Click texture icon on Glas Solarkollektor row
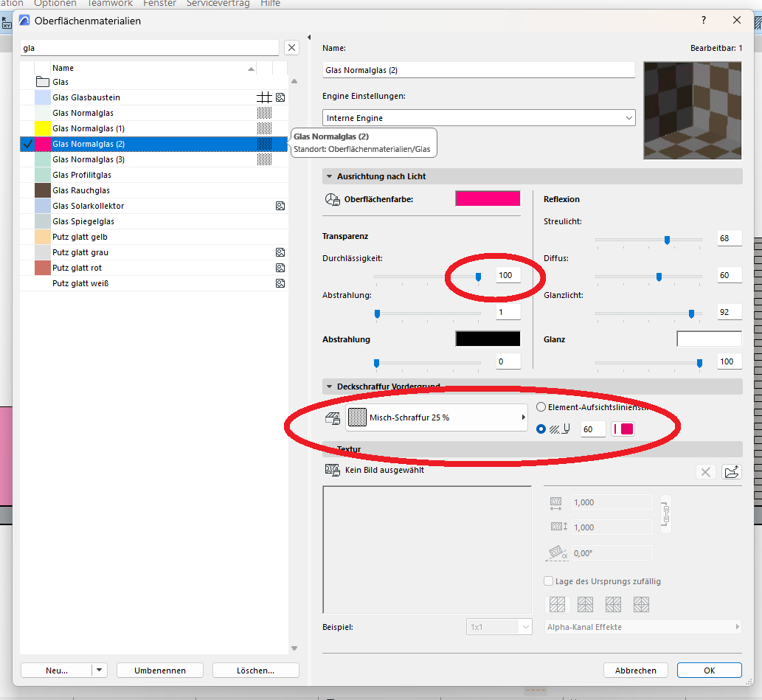Screen dimensions: 762x700 [280, 206]
